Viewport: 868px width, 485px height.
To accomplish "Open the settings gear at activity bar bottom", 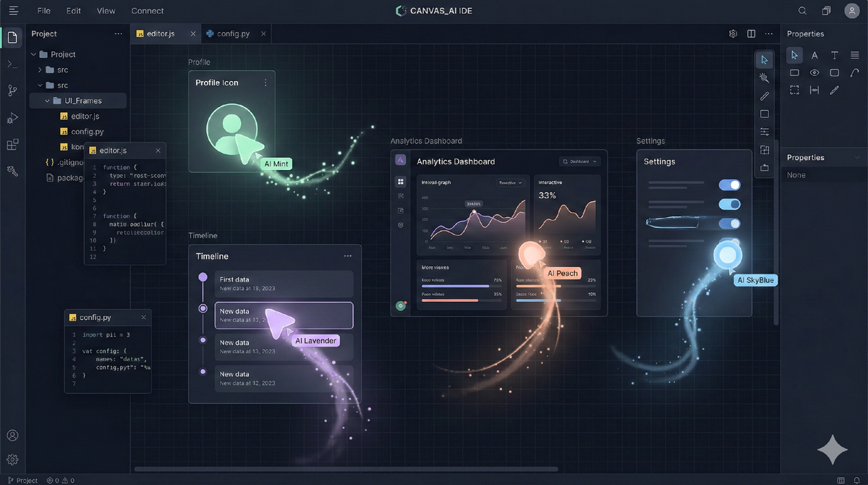I will click(12, 460).
